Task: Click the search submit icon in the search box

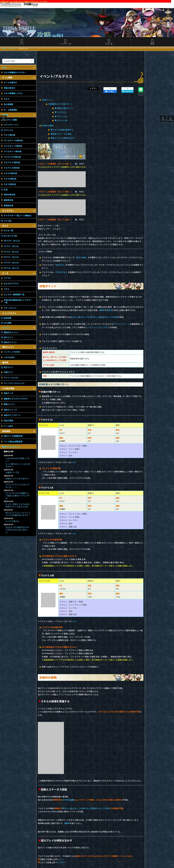Action: tap(32, 61)
